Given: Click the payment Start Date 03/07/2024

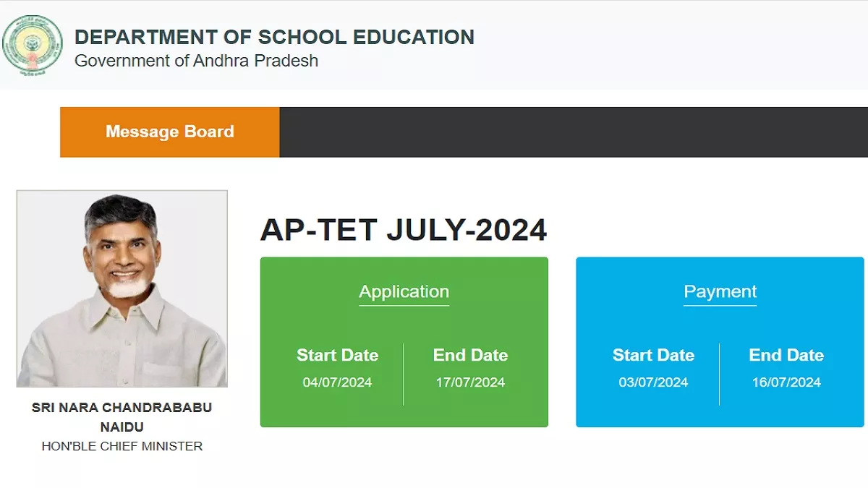Looking at the screenshot, I should pyautogui.click(x=653, y=382).
